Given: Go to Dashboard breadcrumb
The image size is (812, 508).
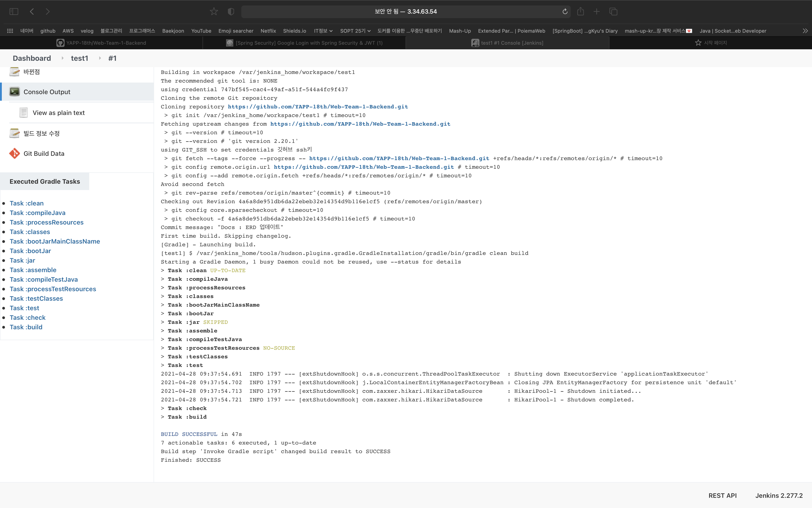Looking at the screenshot, I should [x=32, y=58].
